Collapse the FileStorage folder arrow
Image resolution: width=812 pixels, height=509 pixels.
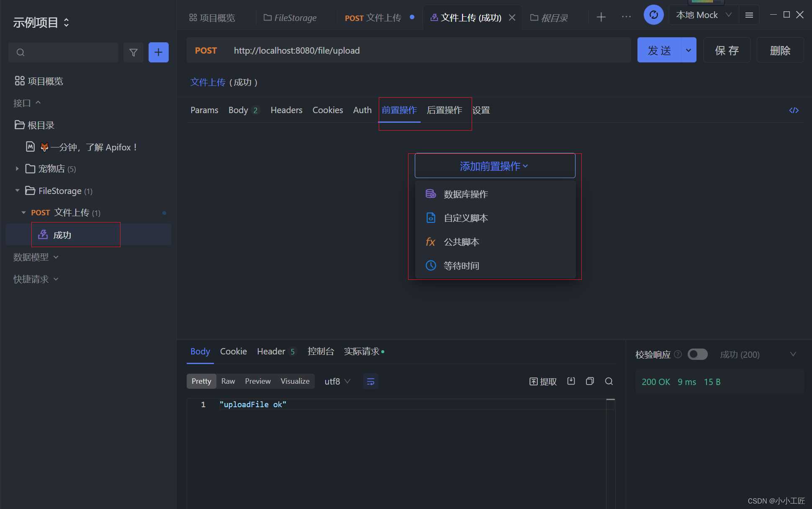click(x=17, y=191)
